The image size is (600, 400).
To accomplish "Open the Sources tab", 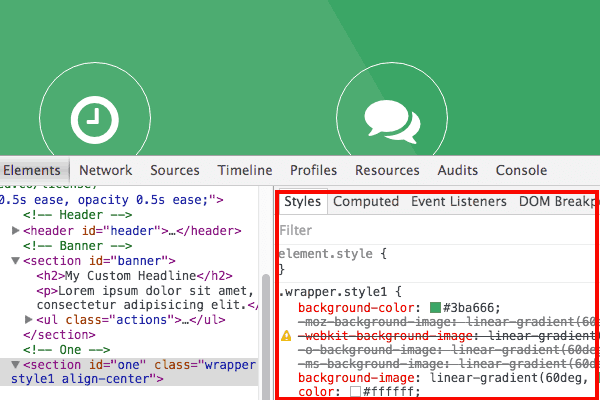I will (x=175, y=170).
